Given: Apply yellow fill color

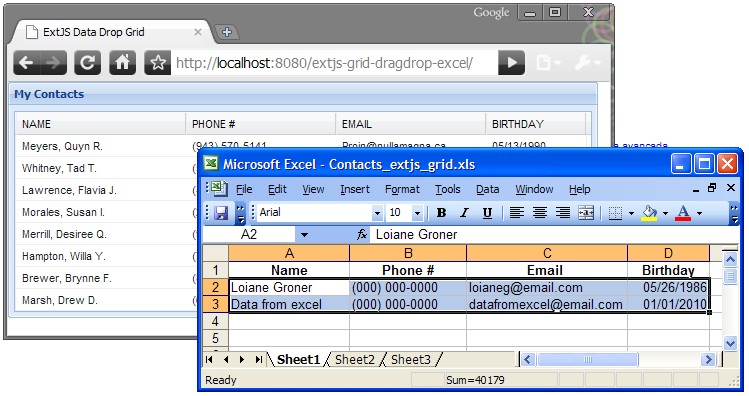Looking at the screenshot, I should point(649,213).
